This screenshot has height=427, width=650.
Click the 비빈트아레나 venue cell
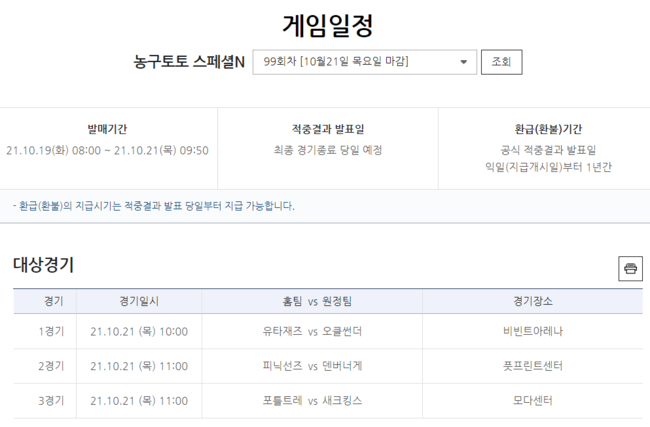pyautogui.click(x=532, y=332)
